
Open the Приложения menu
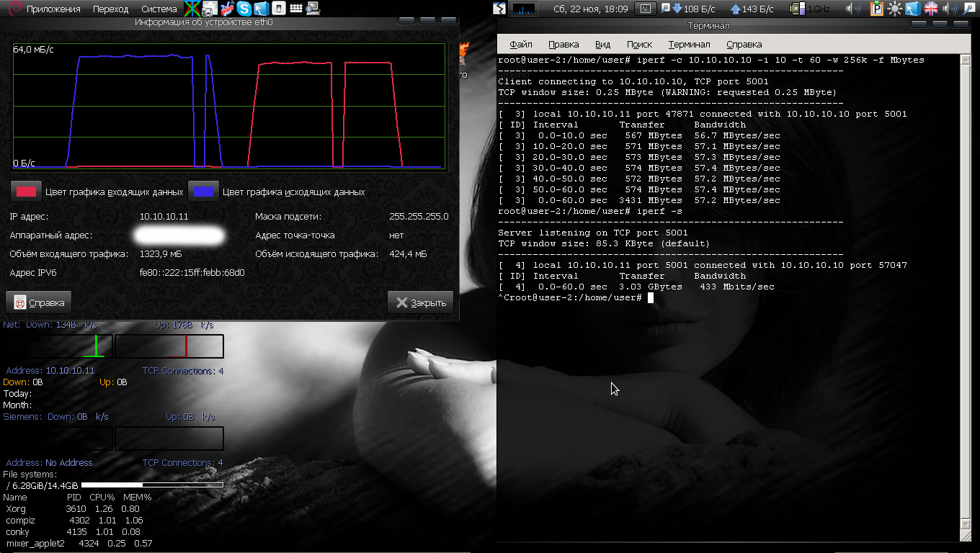point(53,9)
